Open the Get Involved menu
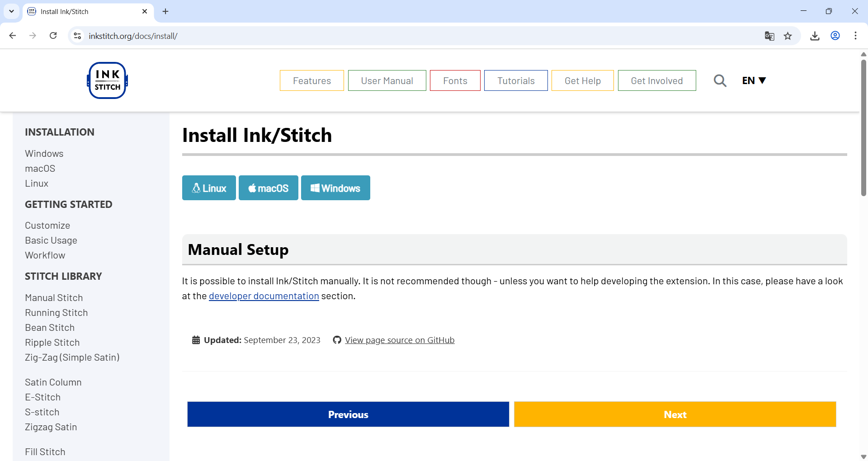868x461 pixels. [657, 80]
